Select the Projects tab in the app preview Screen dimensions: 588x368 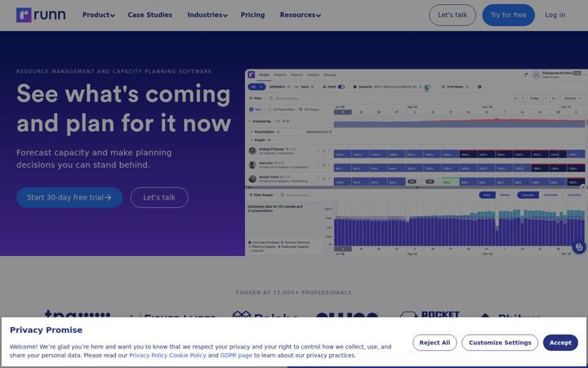280,74
